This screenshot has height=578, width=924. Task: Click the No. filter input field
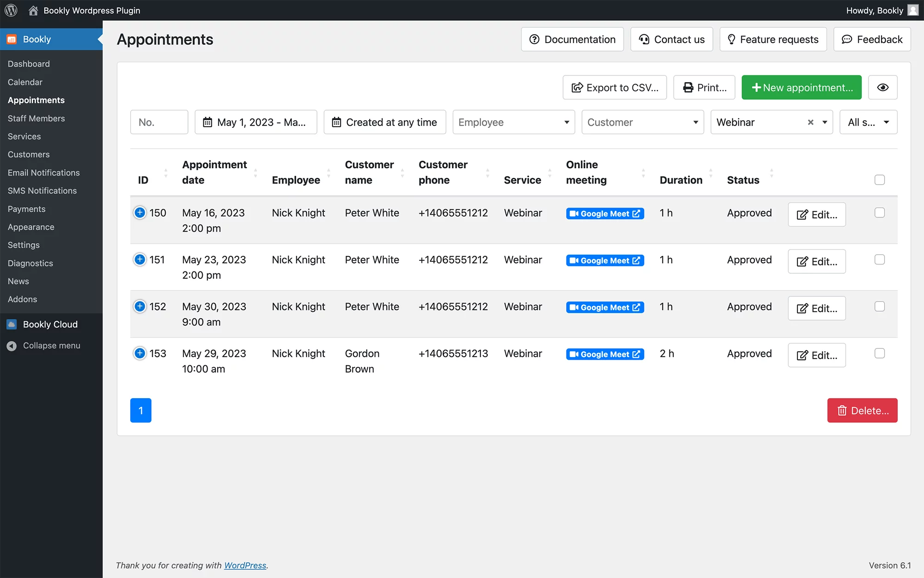[159, 122]
